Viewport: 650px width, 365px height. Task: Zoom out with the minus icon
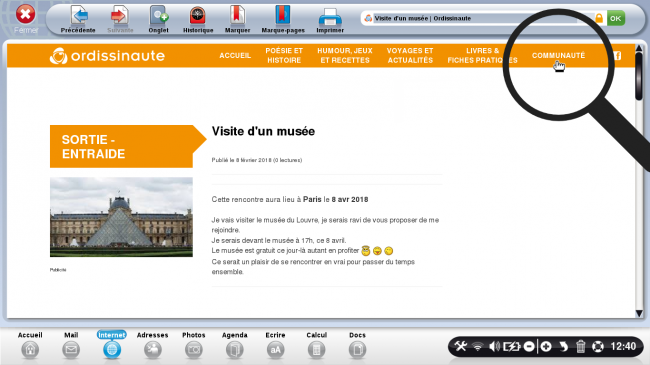pyautogui.click(x=529, y=346)
